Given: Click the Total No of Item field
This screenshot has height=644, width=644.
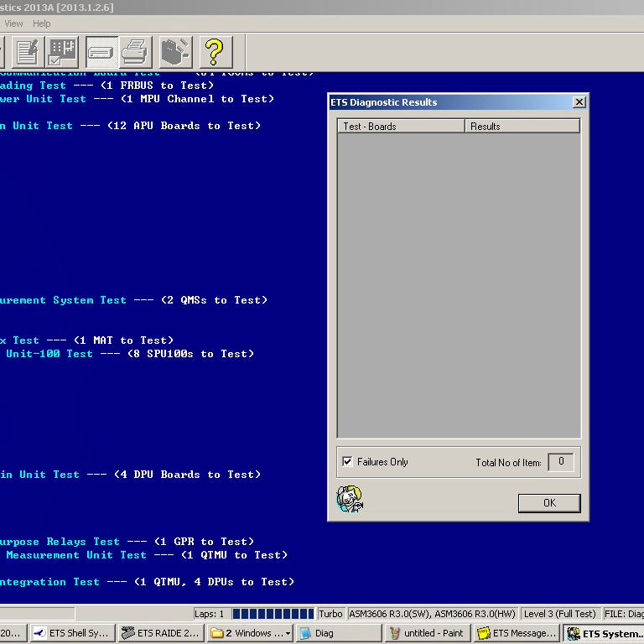Looking at the screenshot, I should point(561,462).
